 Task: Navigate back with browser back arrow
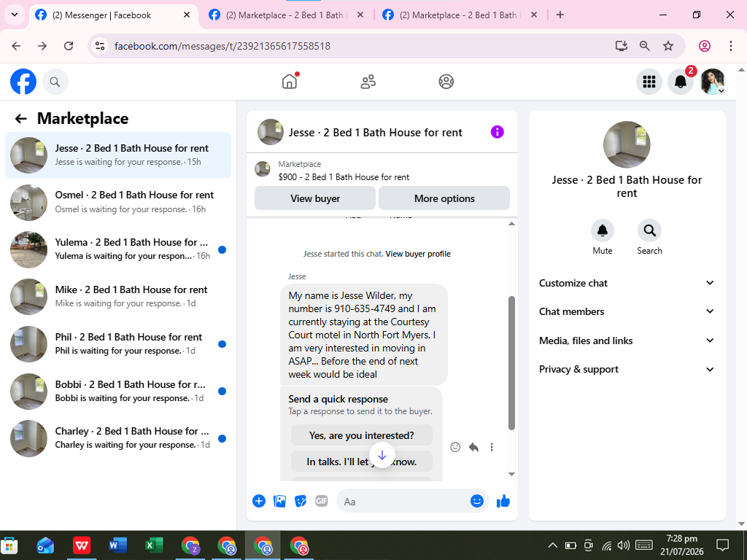pyautogui.click(x=16, y=46)
